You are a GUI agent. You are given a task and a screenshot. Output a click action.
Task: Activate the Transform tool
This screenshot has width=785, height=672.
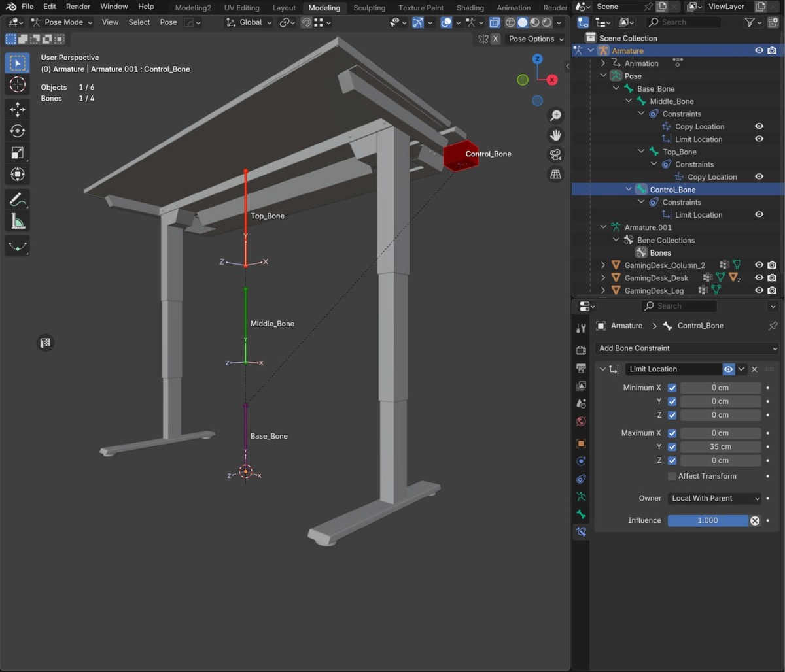click(18, 175)
